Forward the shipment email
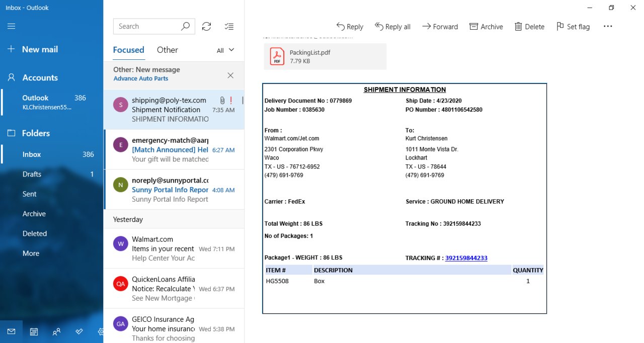The height and width of the screenshot is (343, 644). click(440, 27)
